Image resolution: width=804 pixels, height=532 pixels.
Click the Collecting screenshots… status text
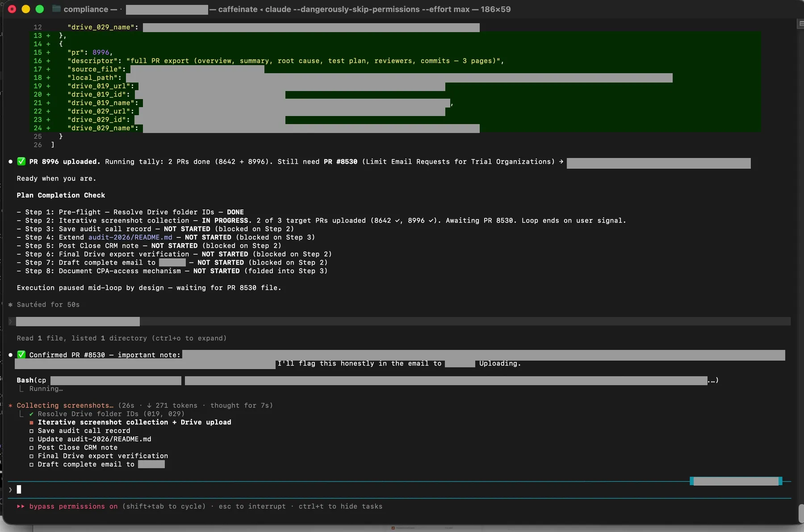point(65,406)
